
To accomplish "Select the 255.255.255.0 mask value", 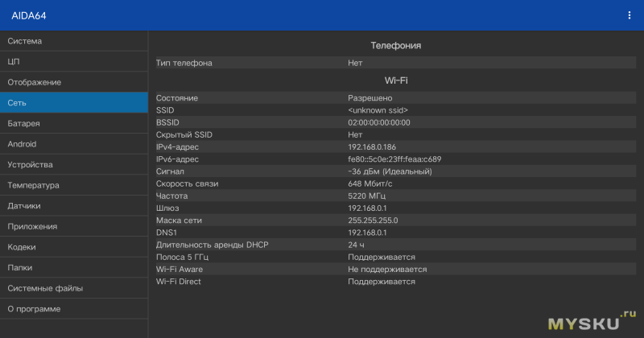I will coord(373,221).
